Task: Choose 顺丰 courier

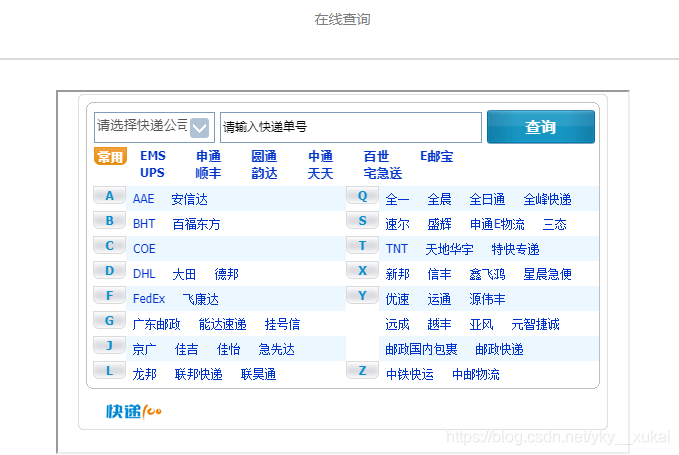Action: (208, 173)
